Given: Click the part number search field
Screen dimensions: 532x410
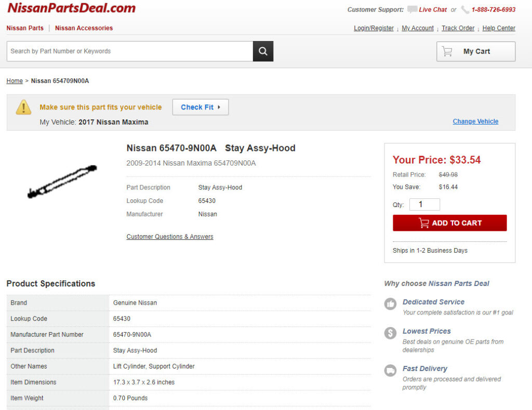Looking at the screenshot, I should point(130,51).
